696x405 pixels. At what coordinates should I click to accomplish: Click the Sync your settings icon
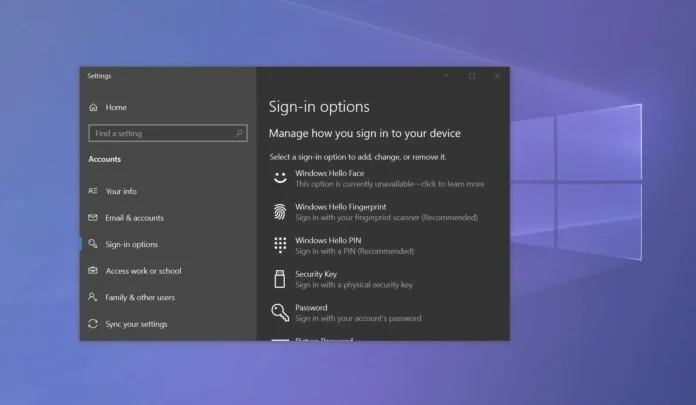(93, 324)
